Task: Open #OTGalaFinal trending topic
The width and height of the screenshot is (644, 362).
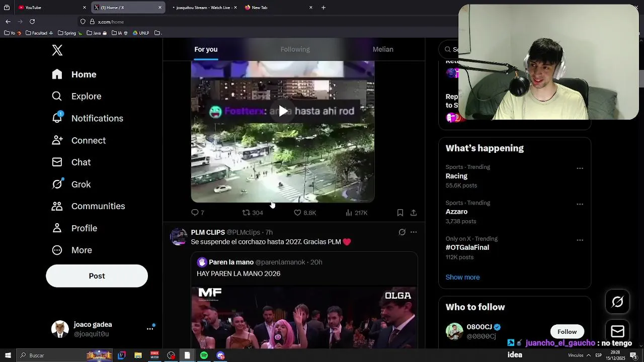Action: (x=467, y=247)
